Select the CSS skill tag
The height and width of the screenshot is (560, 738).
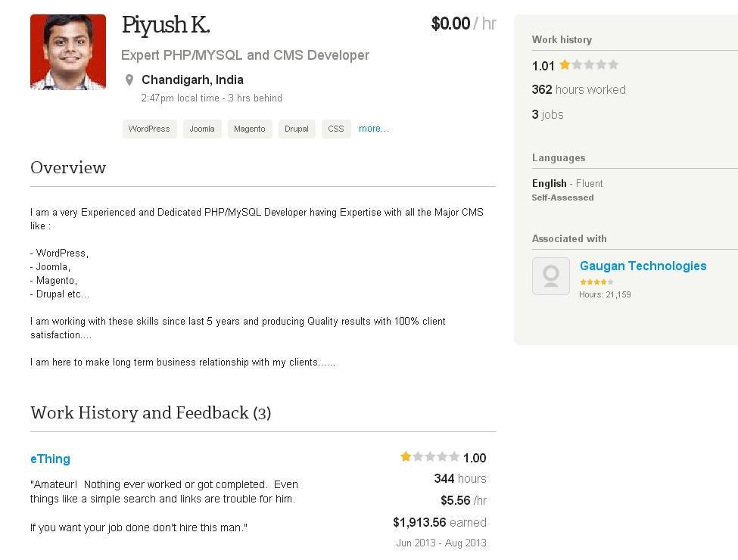pos(336,129)
